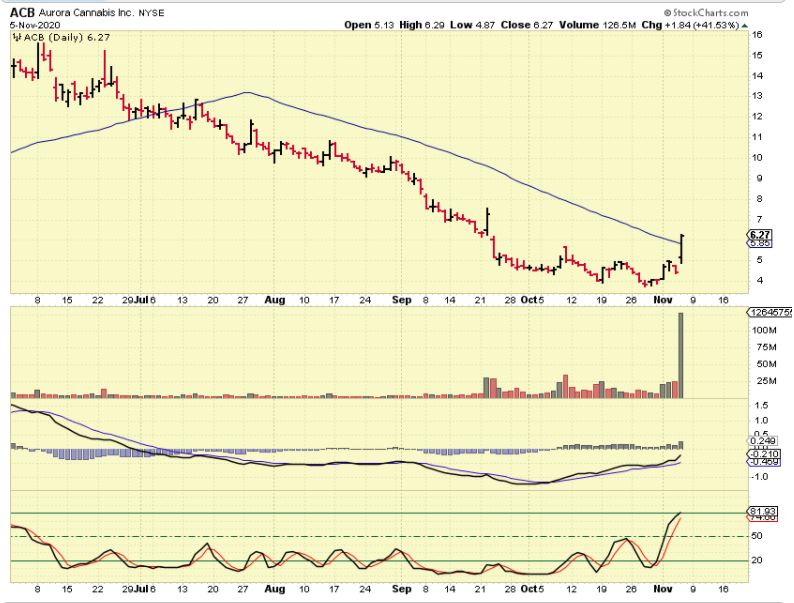
Task: Click the NYSE exchange label
Action: 151,13
